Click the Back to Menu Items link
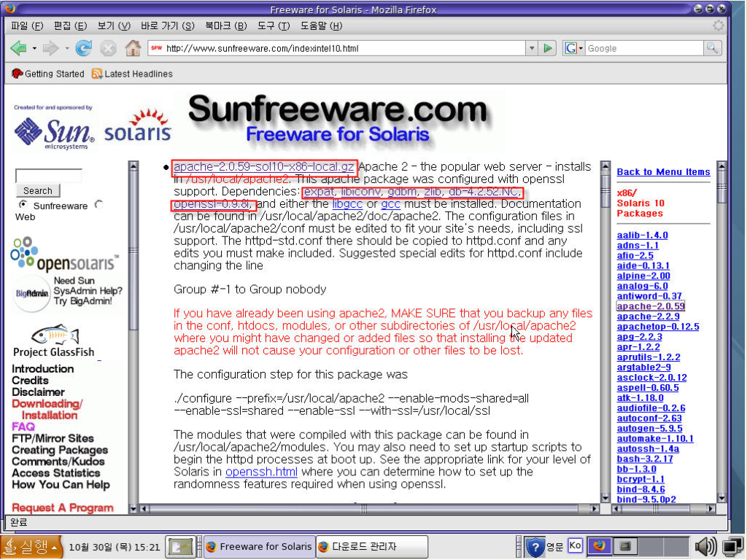The width and height of the screenshot is (747, 560). pos(663,172)
